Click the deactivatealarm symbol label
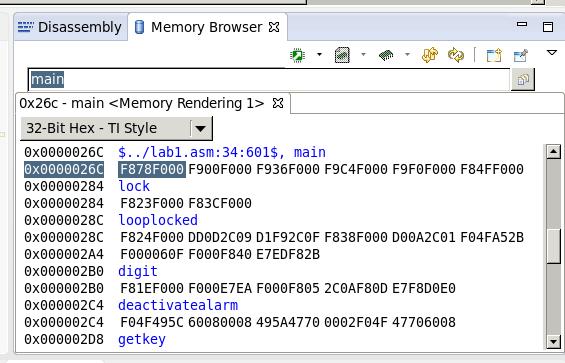Screen dimensions: 565x363 pos(178,305)
